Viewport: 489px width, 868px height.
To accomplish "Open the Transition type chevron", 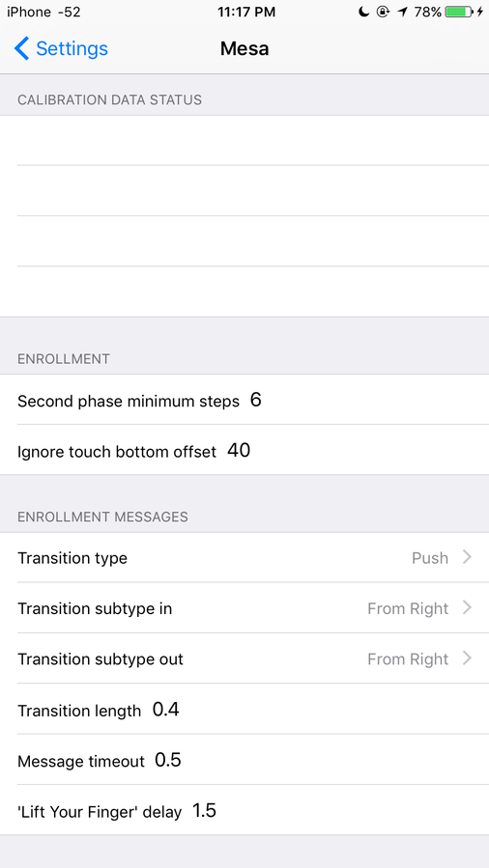I will [468, 557].
